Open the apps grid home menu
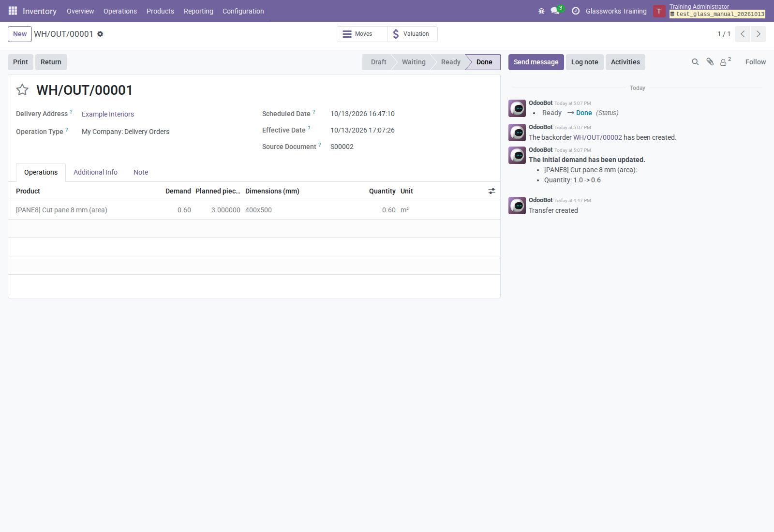Viewport: 774px width, 532px height. click(x=13, y=11)
